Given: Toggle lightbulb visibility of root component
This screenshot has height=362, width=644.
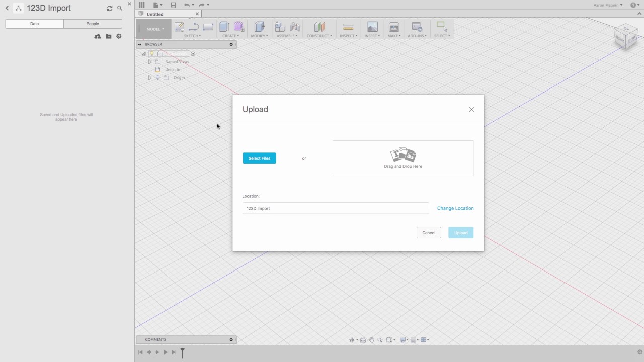Looking at the screenshot, I should (x=151, y=53).
